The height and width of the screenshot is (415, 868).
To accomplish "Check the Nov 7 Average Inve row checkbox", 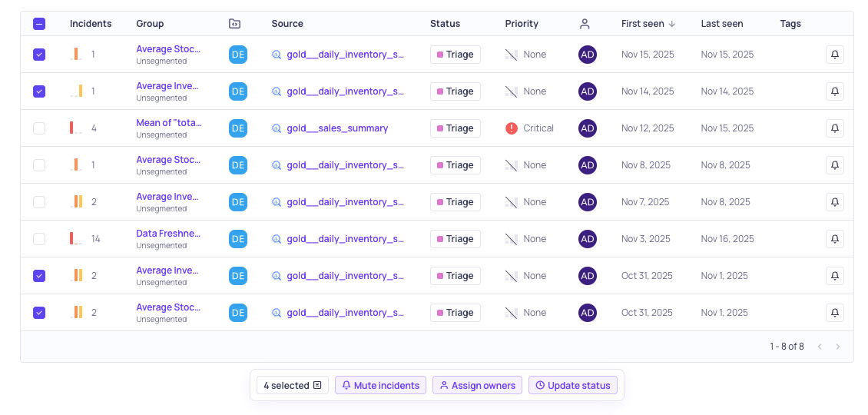I will tap(39, 201).
